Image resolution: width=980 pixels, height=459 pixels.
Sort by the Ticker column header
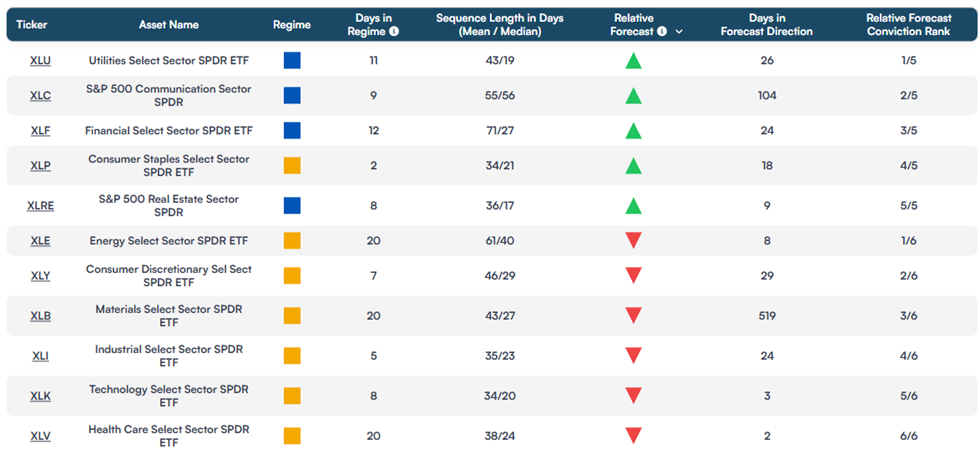[32, 25]
